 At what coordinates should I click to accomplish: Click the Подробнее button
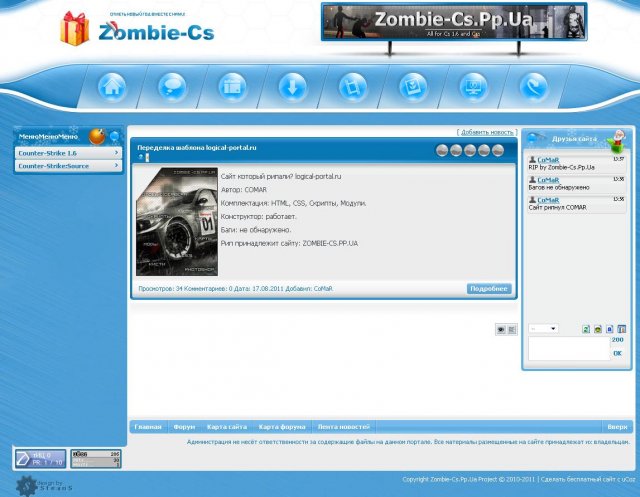[489, 288]
